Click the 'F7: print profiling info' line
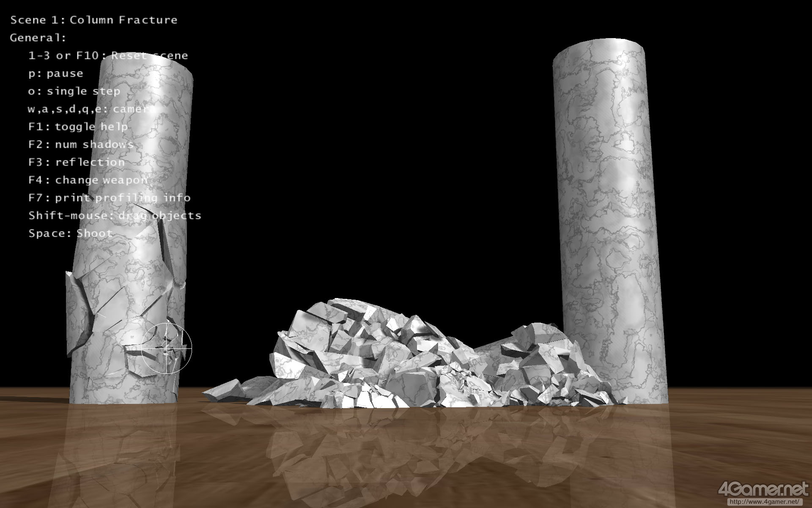 tap(109, 198)
